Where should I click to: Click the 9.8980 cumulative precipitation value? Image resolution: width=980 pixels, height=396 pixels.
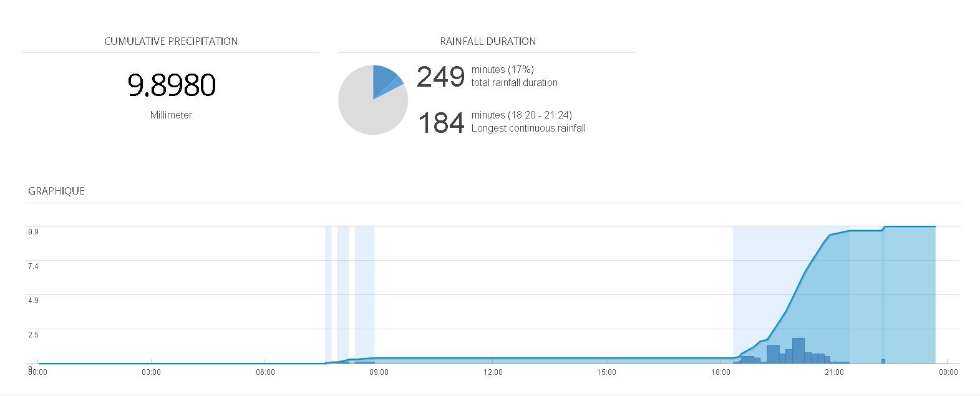pos(172,85)
